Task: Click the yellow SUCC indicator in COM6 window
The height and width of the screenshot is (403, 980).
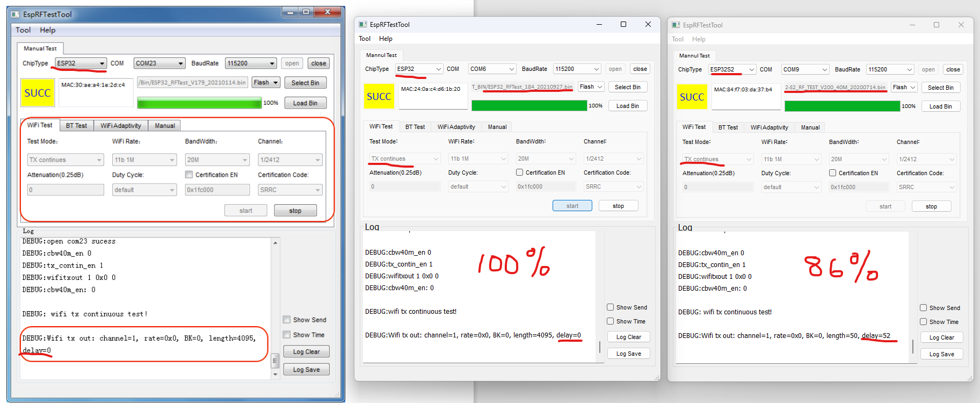Action: [x=379, y=97]
